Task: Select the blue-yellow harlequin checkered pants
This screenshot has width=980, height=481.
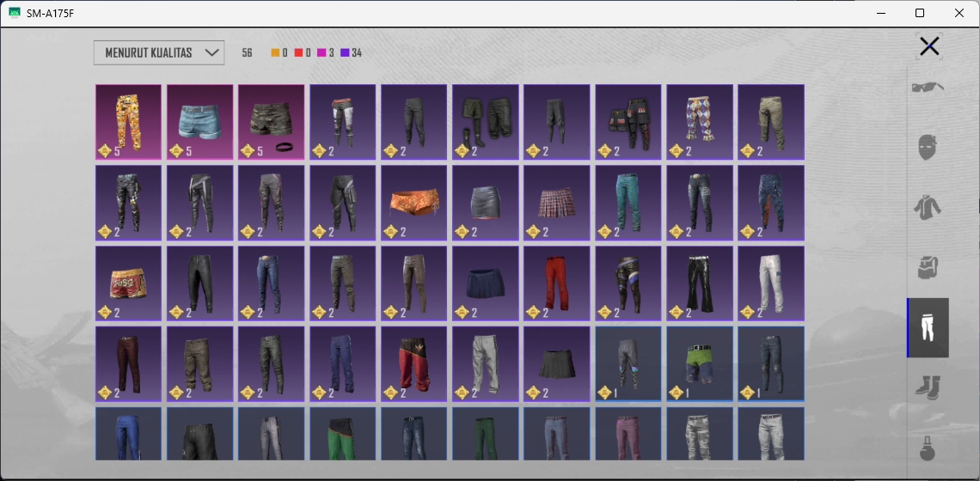Action: point(700,123)
